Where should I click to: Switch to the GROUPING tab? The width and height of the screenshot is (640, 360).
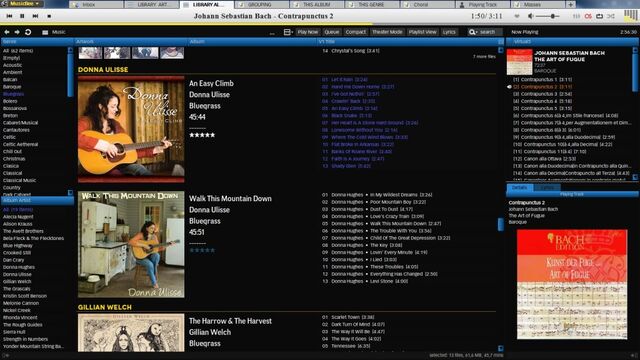[x=259, y=4]
